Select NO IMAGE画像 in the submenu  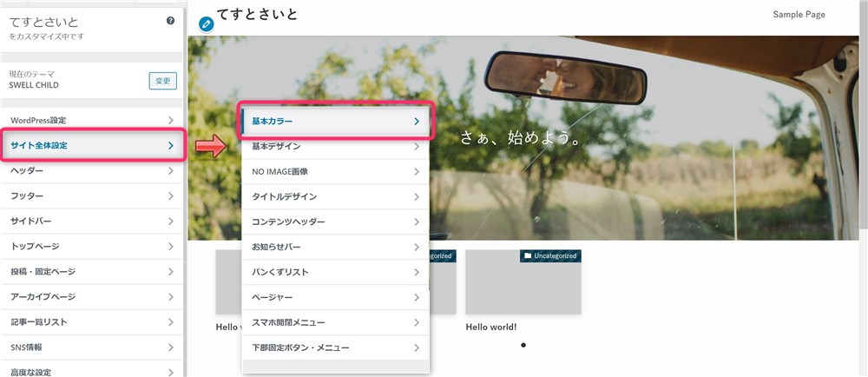[x=335, y=172]
